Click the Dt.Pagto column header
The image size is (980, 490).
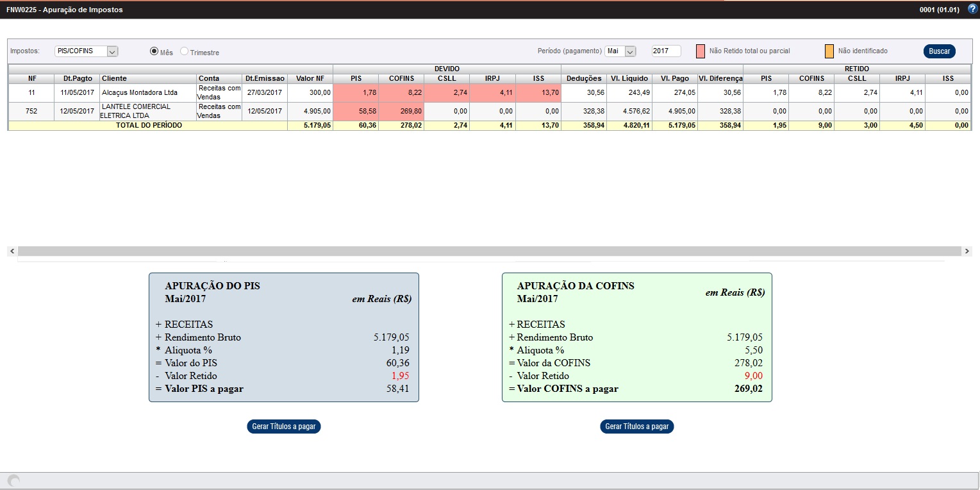[78, 78]
